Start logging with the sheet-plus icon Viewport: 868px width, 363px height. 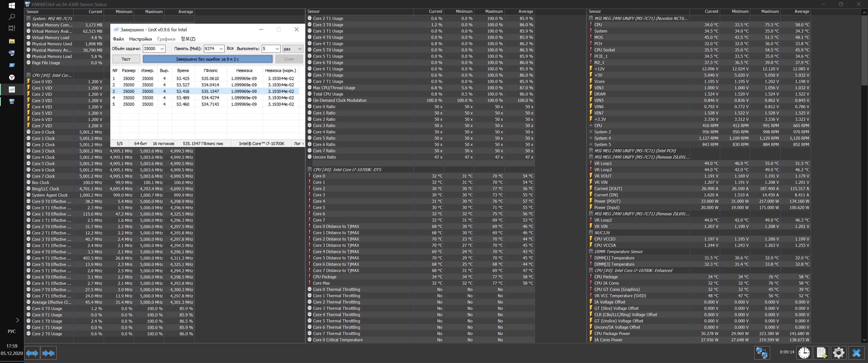coord(821,353)
